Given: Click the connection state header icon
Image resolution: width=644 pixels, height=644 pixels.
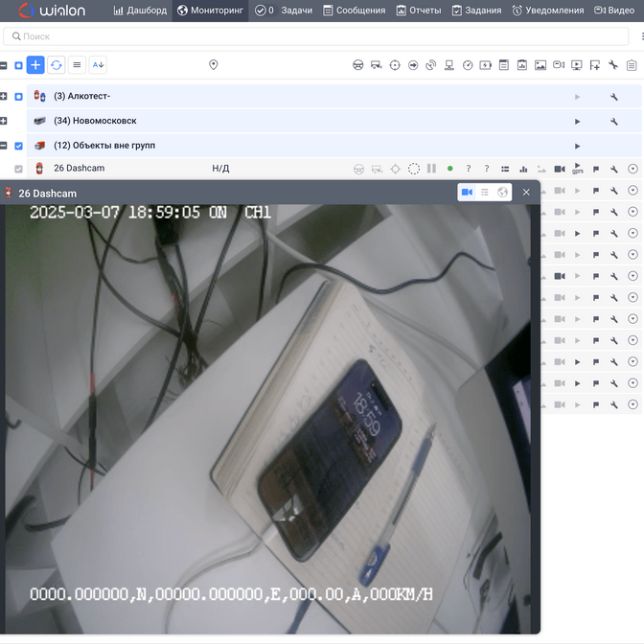Looking at the screenshot, I should (449, 65).
